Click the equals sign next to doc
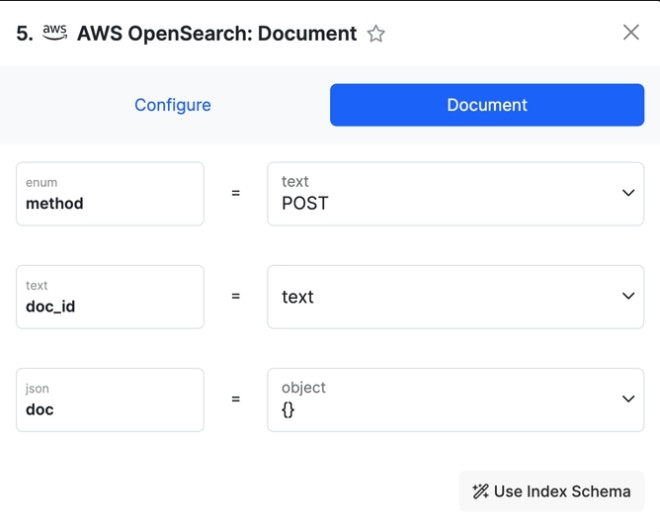 click(x=236, y=399)
